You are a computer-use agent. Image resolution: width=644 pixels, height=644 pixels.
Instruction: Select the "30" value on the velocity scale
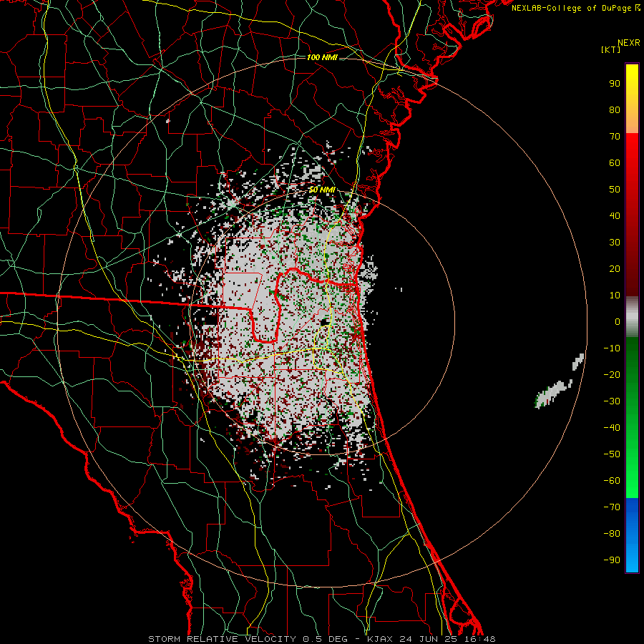click(615, 243)
